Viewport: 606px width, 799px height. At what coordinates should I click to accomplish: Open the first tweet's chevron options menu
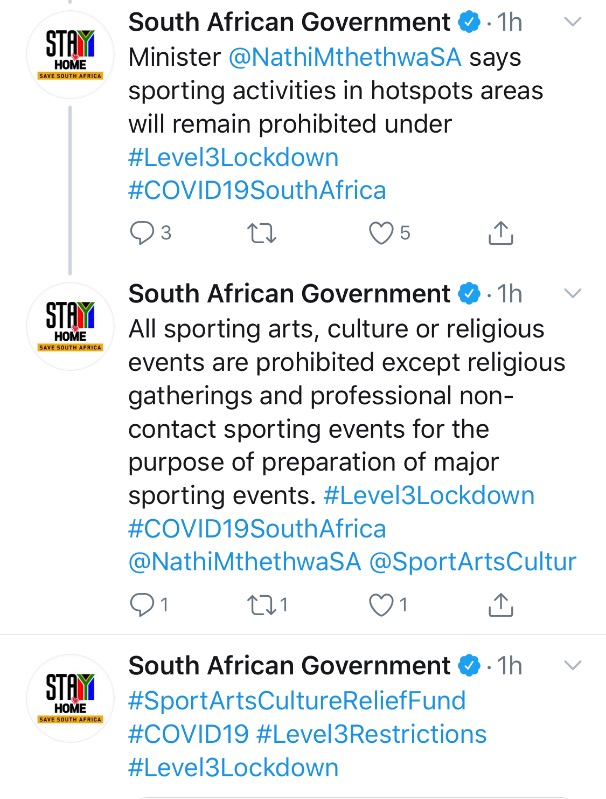tap(573, 22)
